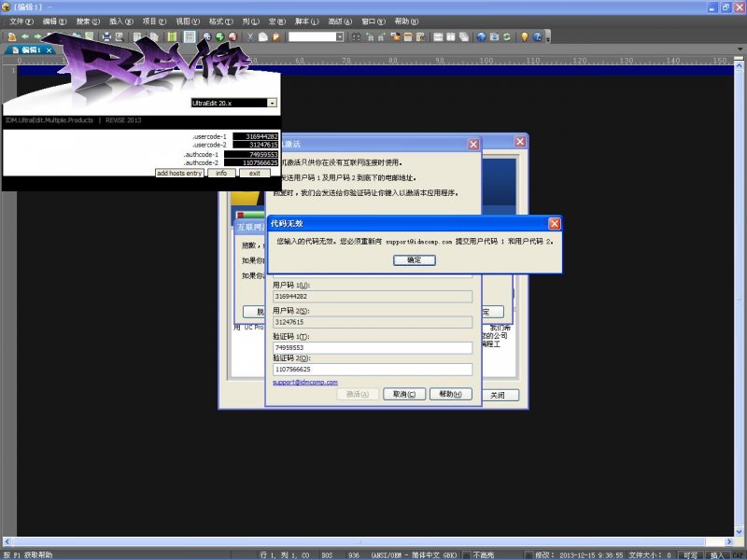
Task: Open the 搜索(S) menu
Action: tap(88, 21)
